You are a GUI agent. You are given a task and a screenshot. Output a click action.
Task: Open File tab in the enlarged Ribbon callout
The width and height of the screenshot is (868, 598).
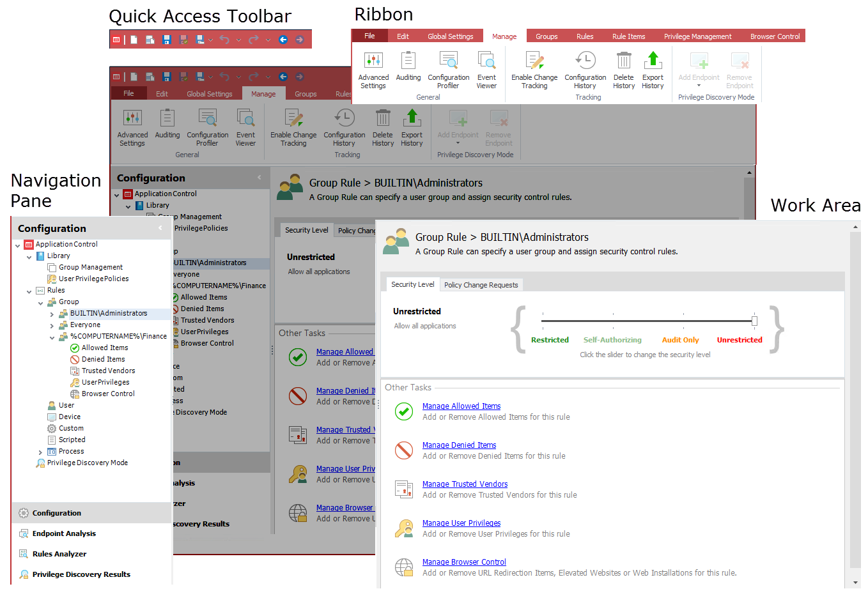(369, 36)
